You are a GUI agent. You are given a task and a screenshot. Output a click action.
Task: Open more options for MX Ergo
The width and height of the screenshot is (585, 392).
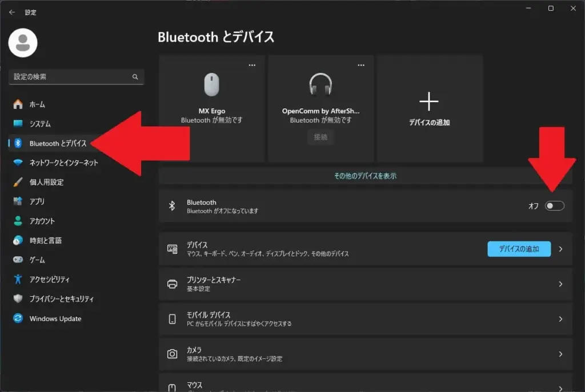click(x=252, y=65)
